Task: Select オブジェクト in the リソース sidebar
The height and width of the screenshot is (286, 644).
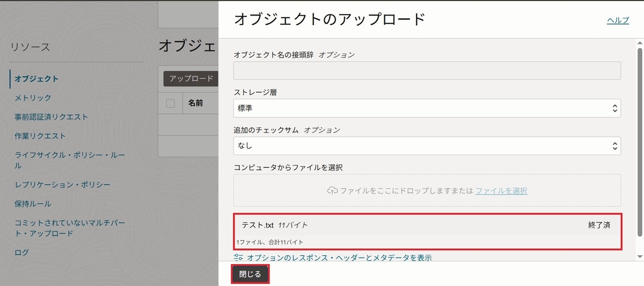Action: tap(36, 79)
